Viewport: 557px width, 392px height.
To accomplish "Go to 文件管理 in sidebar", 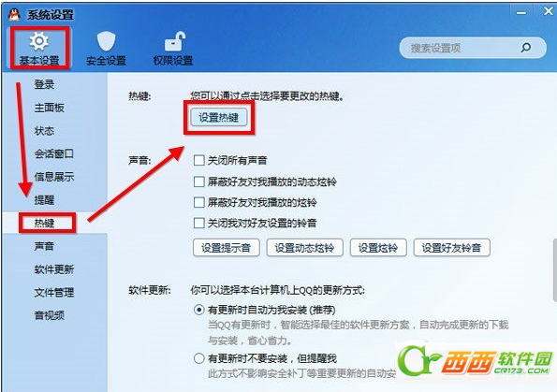I will [54, 292].
